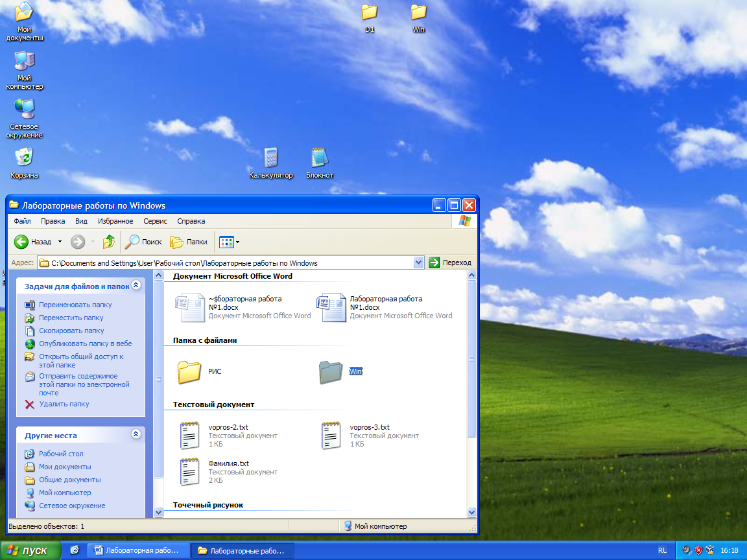This screenshot has height=560, width=747.
Task: Click file list scrollbar down arrow
Action: (x=471, y=513)
